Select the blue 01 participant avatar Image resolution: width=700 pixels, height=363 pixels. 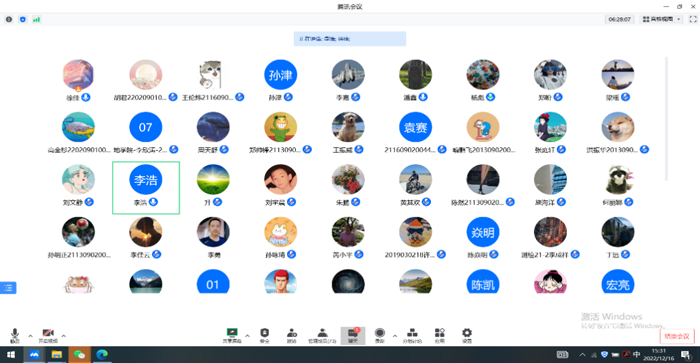[x=213, y=282]
